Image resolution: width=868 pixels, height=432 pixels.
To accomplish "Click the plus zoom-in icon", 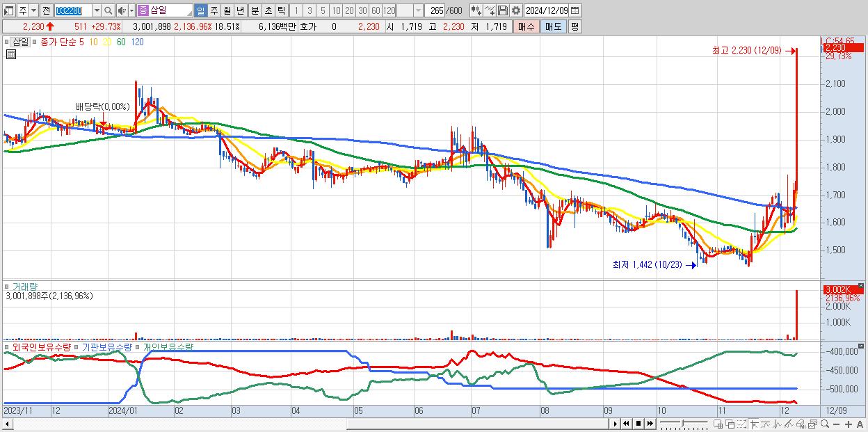I will pos(849,424).
